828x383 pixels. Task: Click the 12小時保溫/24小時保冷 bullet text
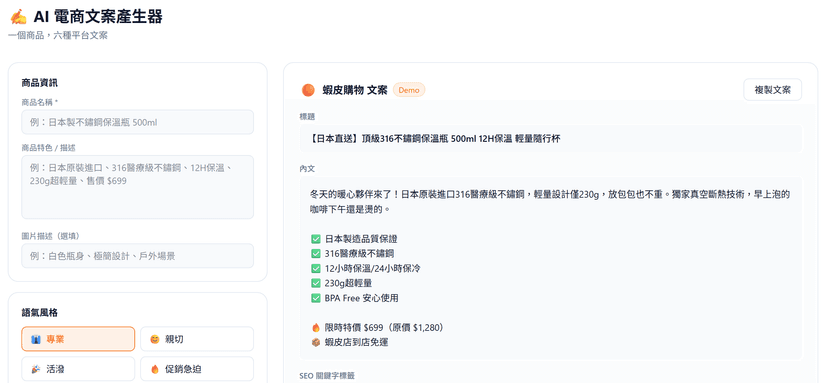pos(373,268)
